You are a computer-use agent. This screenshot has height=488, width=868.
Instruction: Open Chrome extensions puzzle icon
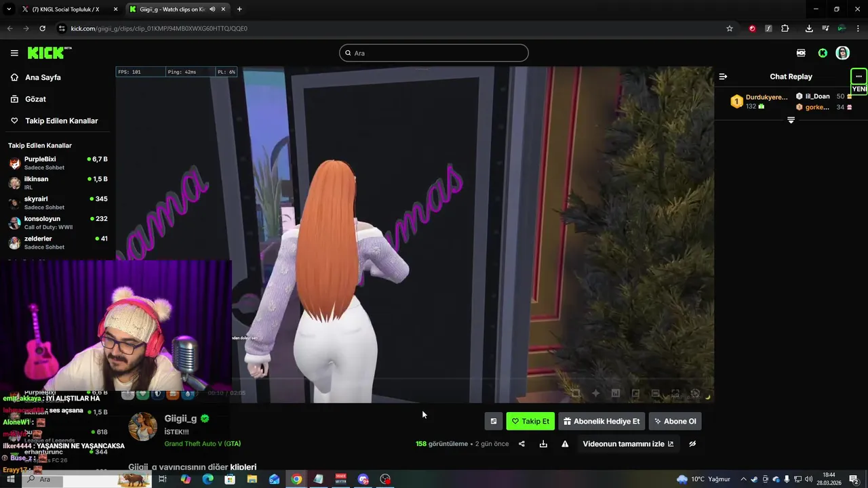[x=785, y=28]
